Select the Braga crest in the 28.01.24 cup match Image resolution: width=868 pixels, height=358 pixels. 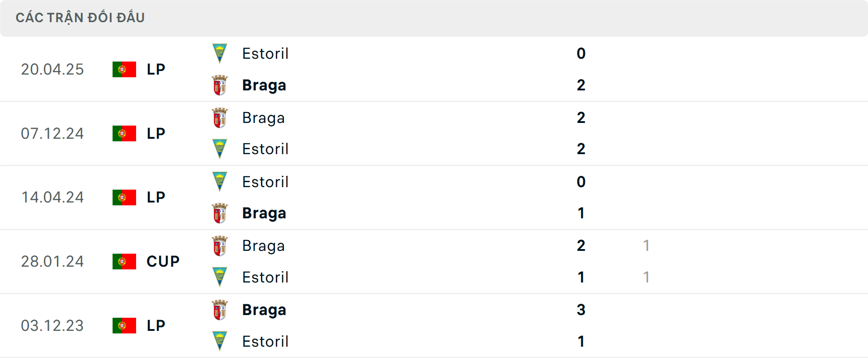[220, 245]
